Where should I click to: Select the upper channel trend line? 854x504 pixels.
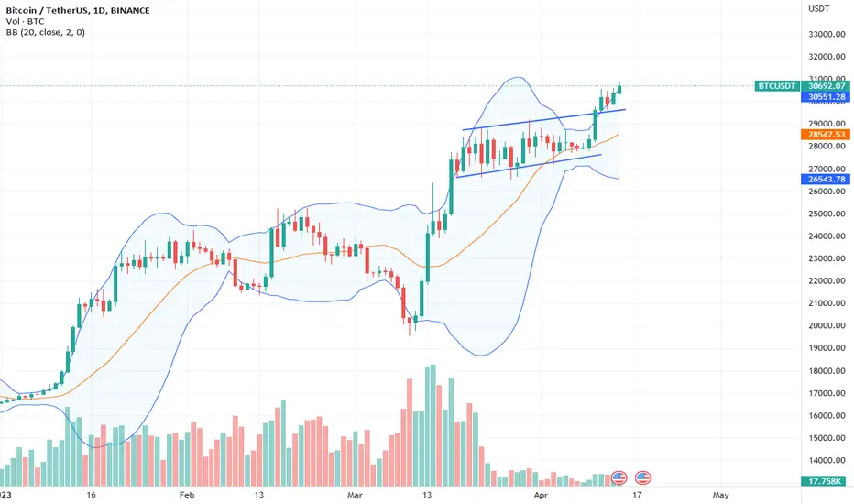pos(543,120)
